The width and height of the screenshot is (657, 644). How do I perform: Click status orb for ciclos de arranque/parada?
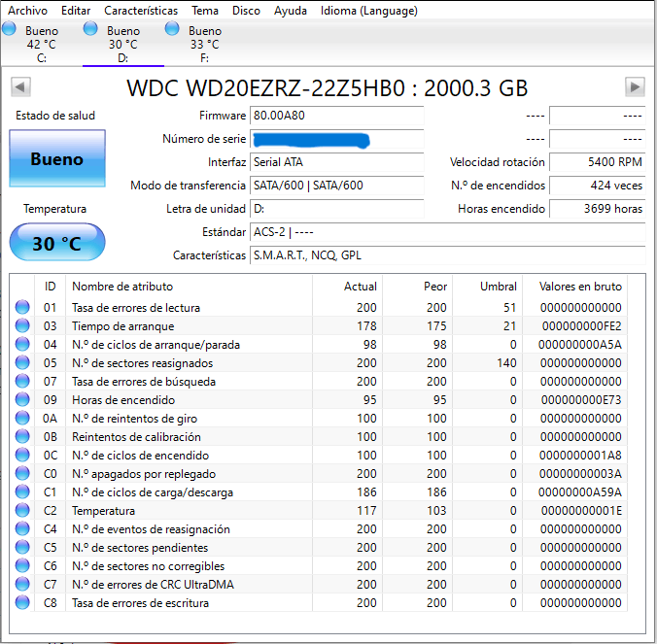pos(22,344)
